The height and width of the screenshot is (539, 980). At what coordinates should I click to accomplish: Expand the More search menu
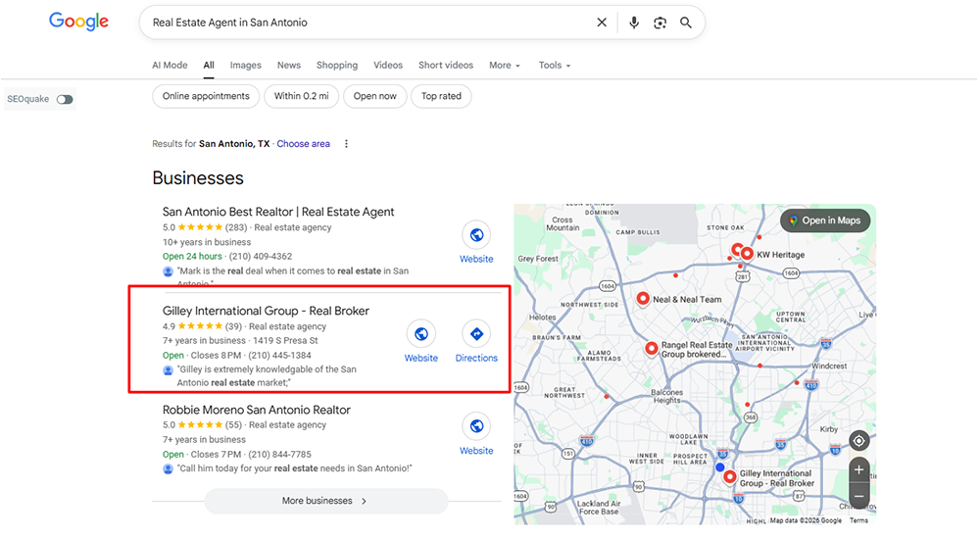505,65
